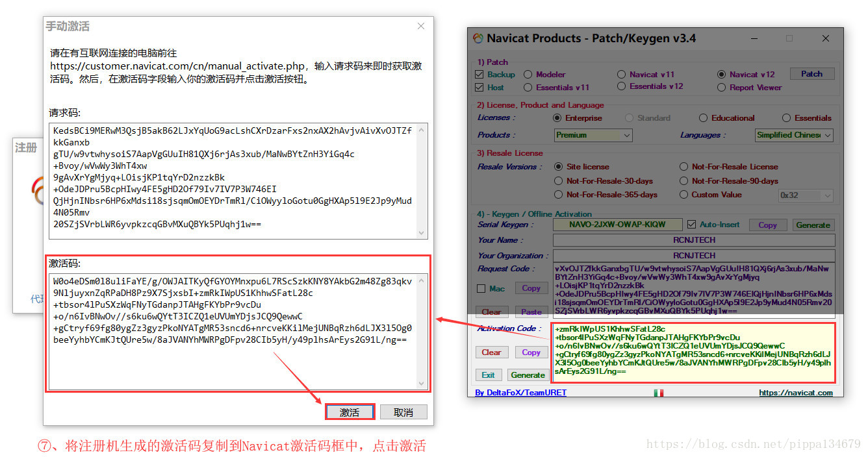Select the Navicat v11 radio button
Viewport: 868px width, 457px height.
tap(621, 75)
